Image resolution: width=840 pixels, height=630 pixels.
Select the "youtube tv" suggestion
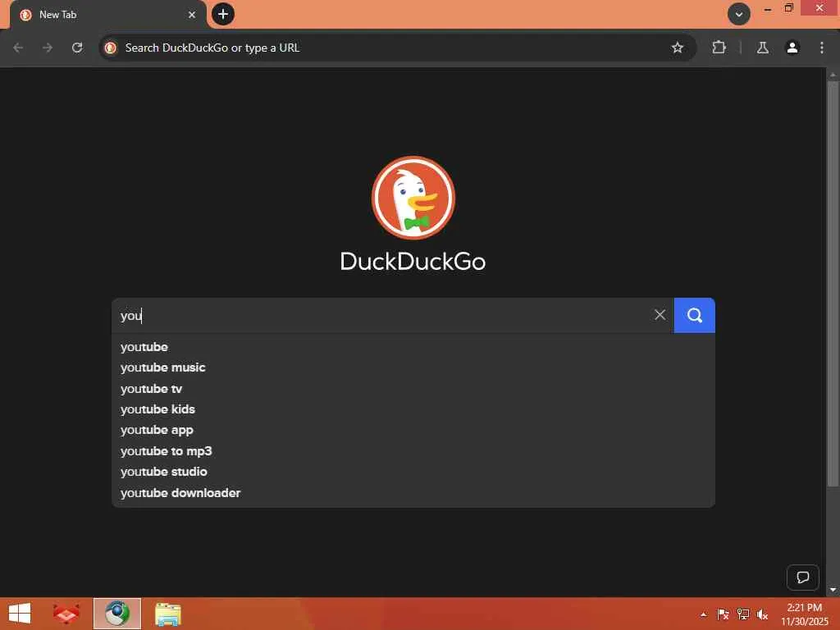tap(413, 388)
